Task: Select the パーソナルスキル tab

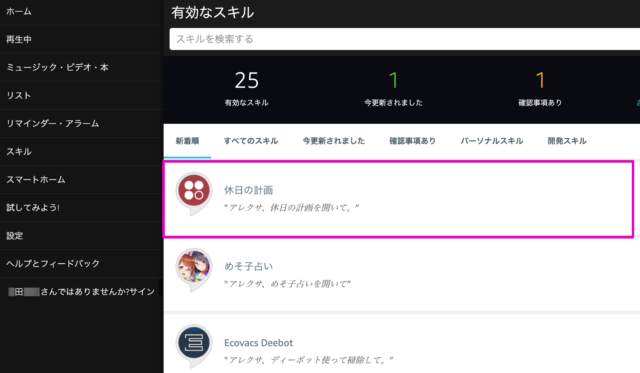Action: 491,141
